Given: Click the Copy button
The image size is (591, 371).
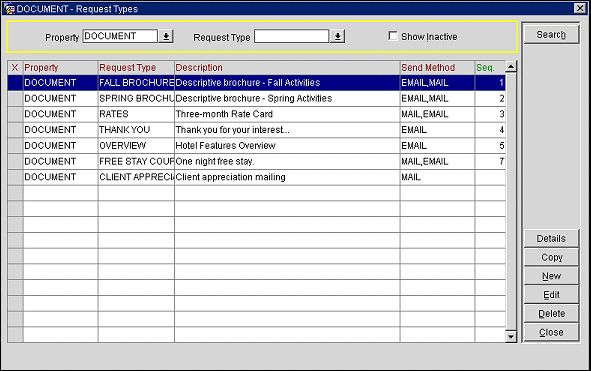Looking at the screenshot, I should point(551,257).
